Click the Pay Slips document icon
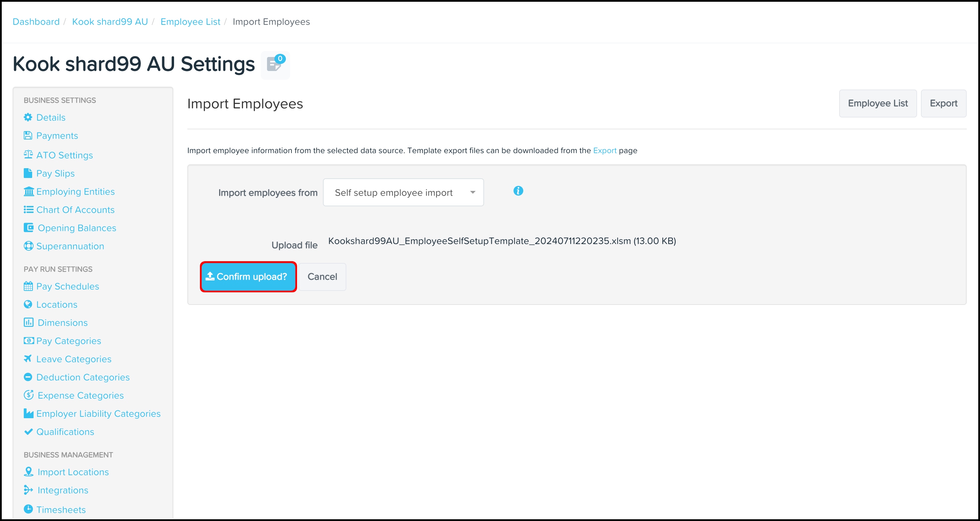 pos(28,173)
